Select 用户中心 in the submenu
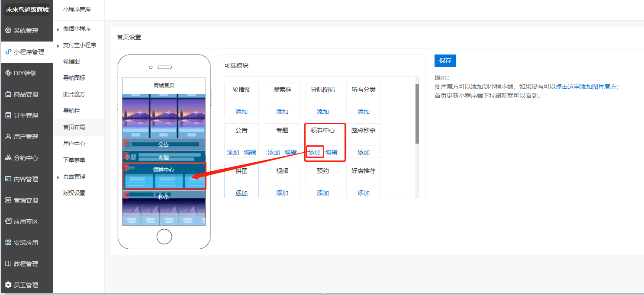 [x=74, y=144]
